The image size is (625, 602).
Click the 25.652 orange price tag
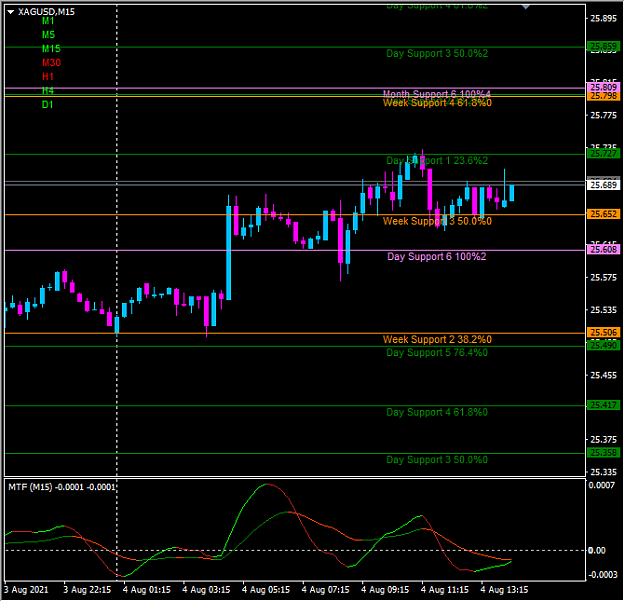(603, 214)
